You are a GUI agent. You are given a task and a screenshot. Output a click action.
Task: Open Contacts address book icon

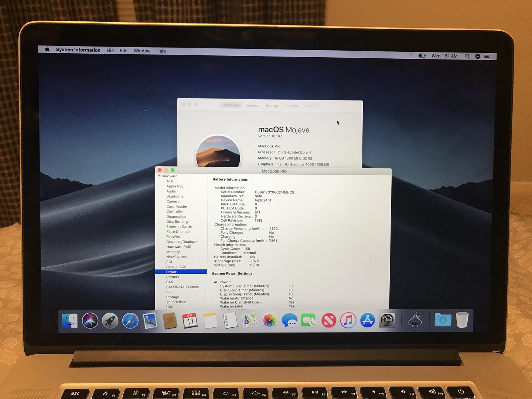click(x=170, y=321)
